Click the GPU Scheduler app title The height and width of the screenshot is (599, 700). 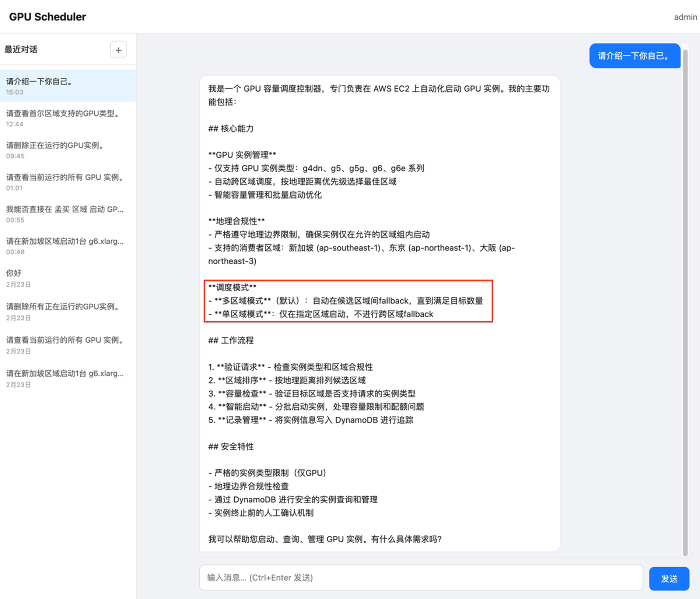[48, 17]
